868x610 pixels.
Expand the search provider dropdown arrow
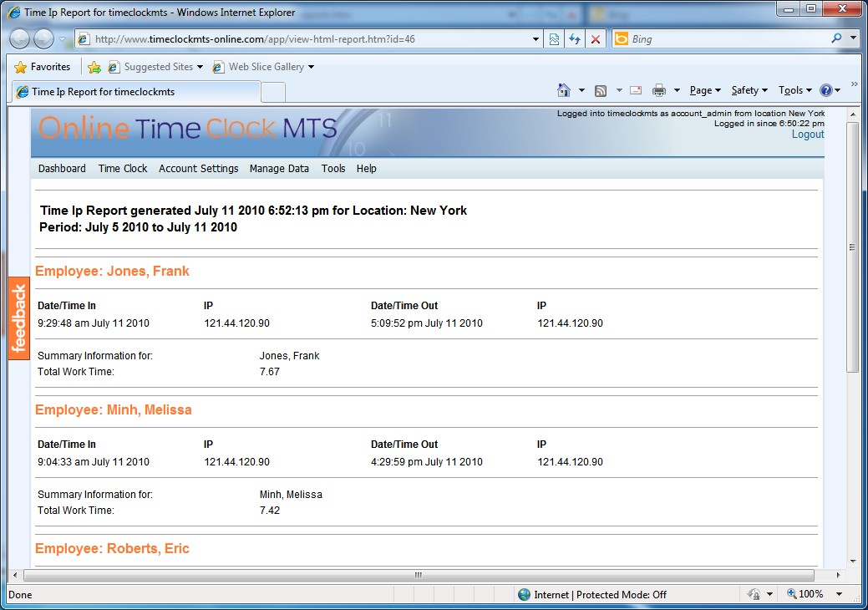(x=853, y=38)
